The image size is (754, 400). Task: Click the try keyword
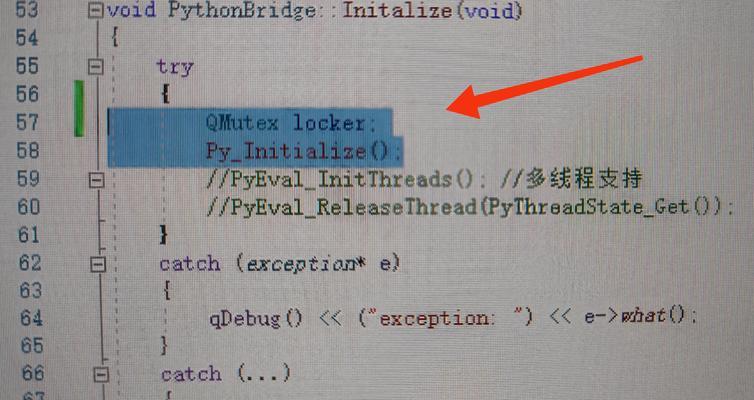click(175, 67)
